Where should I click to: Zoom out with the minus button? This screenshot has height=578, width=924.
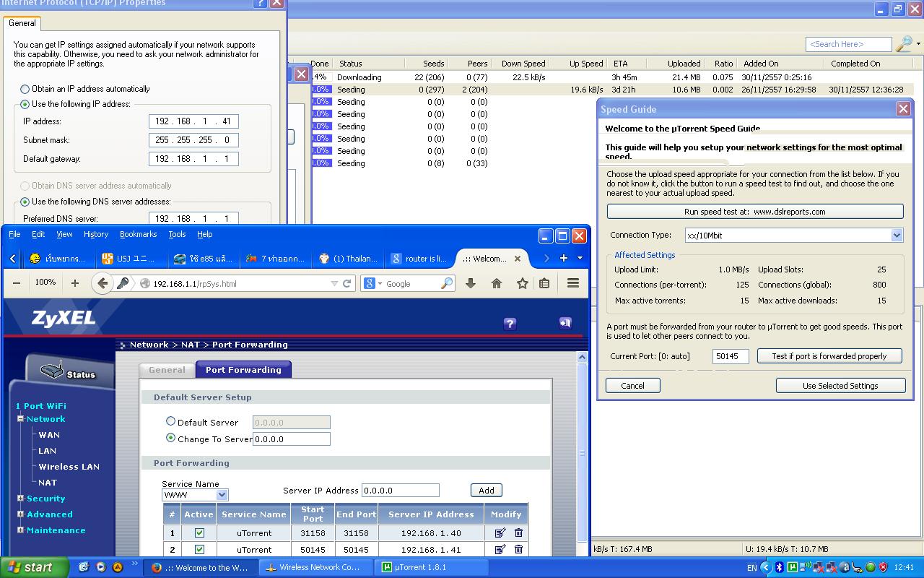[17, 283]
